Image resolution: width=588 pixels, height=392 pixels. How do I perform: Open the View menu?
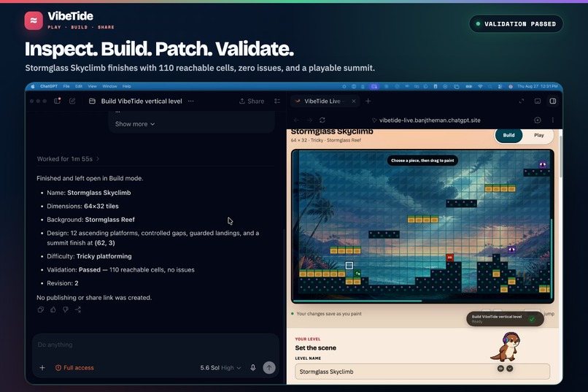click(x=92, y=86)
